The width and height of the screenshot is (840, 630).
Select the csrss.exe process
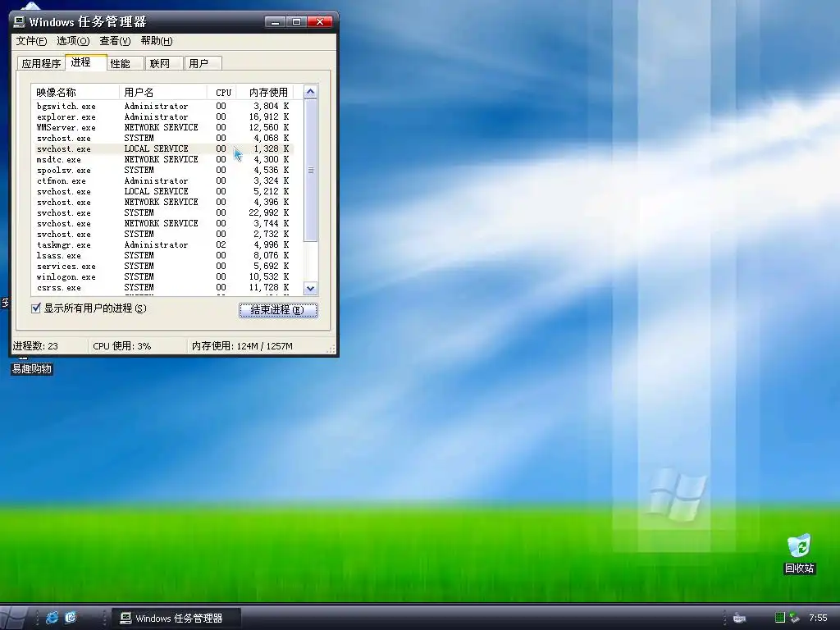point(163,288)
